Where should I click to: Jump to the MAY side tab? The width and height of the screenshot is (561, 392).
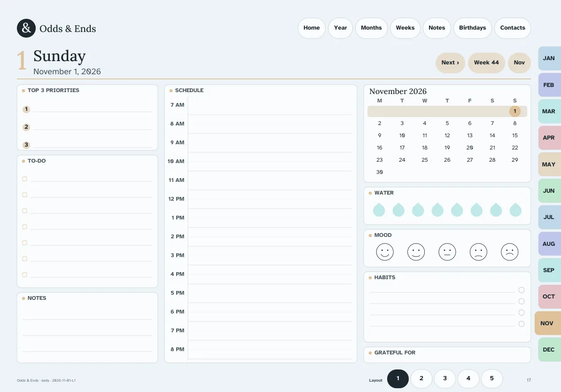click(550, 165)
